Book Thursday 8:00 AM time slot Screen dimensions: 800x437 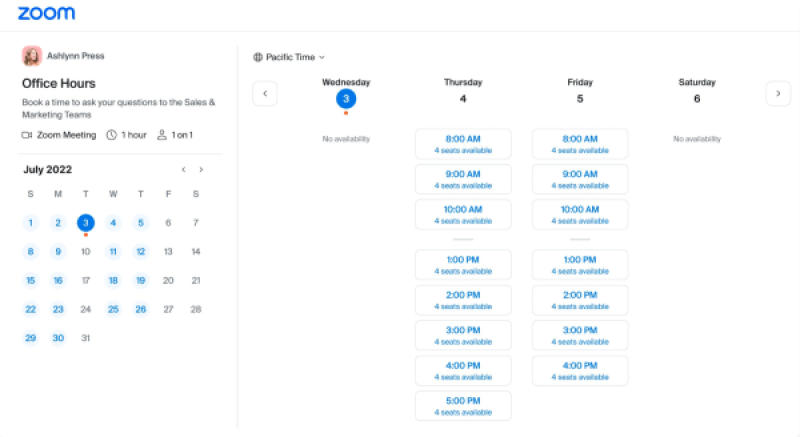[x=463, y=144]
